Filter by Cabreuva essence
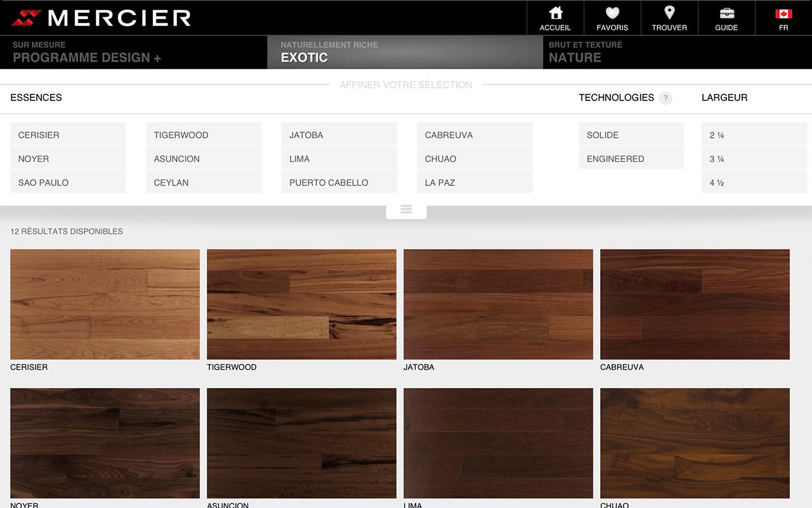Screen dimensions: 812x508 pos(475,135)
